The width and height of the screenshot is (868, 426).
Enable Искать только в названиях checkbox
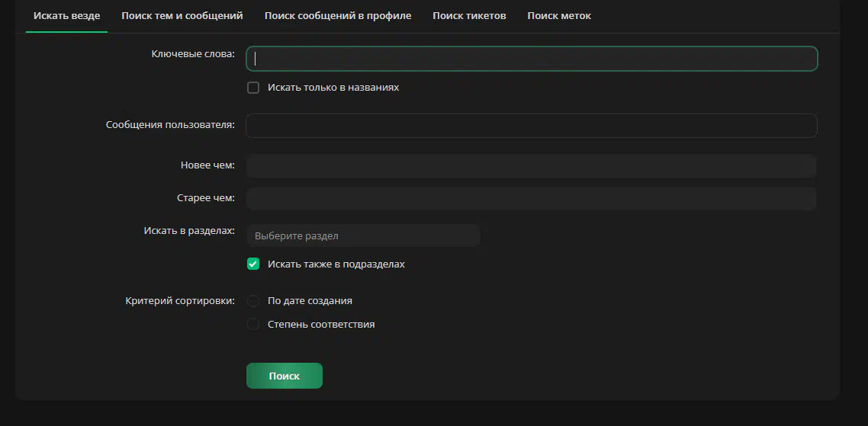[253, 88]
